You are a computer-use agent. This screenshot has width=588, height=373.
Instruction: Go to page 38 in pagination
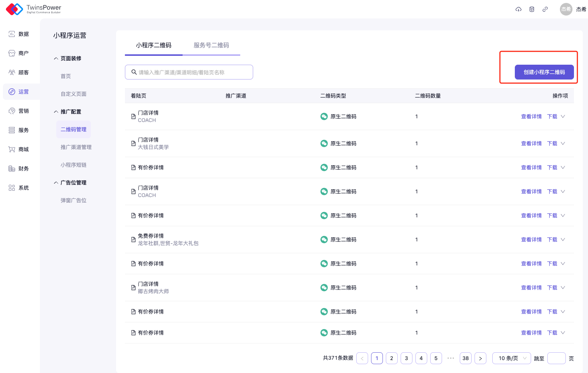coord(465,358)
